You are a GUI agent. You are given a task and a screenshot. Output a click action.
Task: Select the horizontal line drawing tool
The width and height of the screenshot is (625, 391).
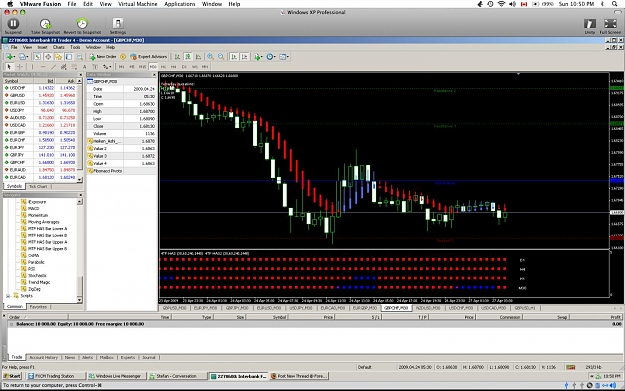[43, 67]
